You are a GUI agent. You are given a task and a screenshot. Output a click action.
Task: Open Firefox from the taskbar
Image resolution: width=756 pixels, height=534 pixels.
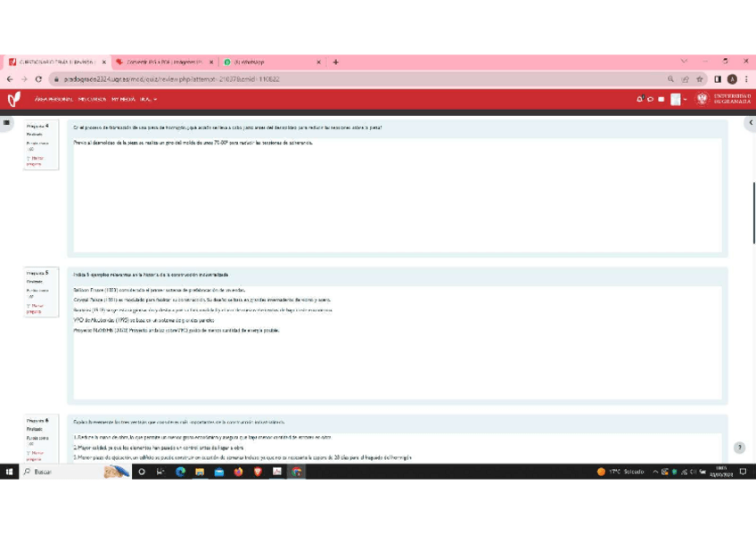click(x=238, y=472)
